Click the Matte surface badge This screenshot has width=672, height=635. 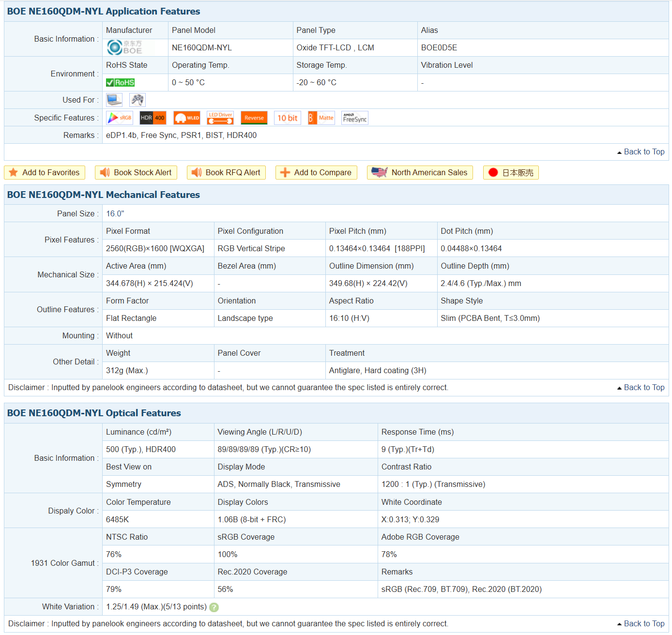coord(321,118)
